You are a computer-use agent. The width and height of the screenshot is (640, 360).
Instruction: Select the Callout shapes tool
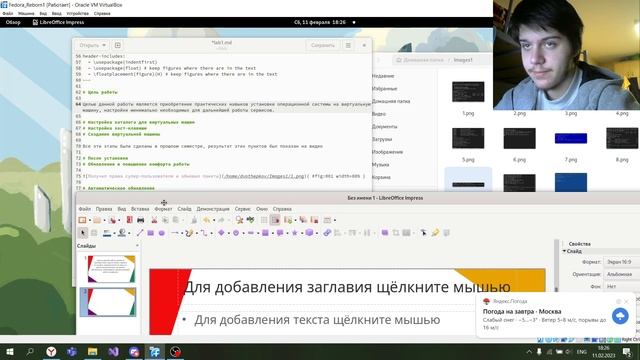tap(280, 233)
